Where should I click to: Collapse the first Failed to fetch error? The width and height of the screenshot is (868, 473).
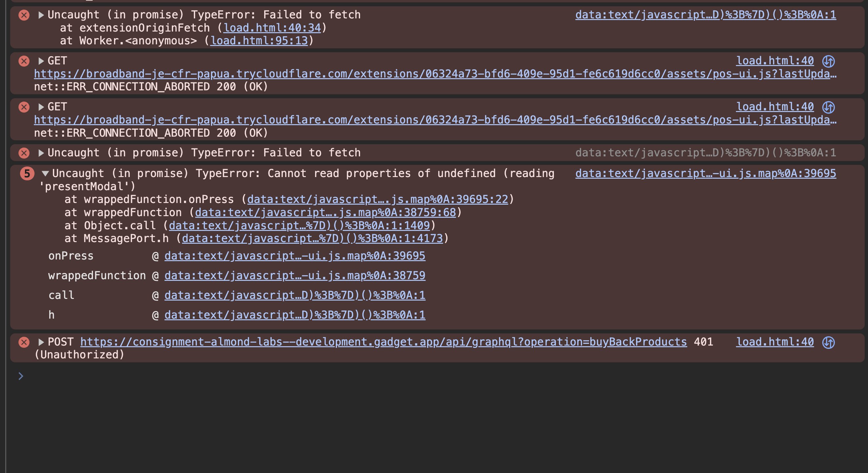tap(41, 15)
